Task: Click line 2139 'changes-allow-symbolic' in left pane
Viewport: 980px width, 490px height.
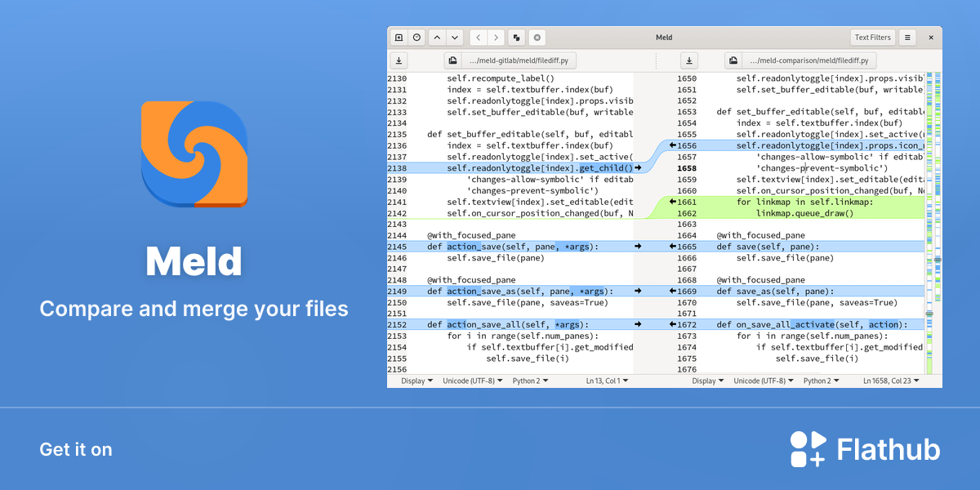Action: [x=550, y=179]
